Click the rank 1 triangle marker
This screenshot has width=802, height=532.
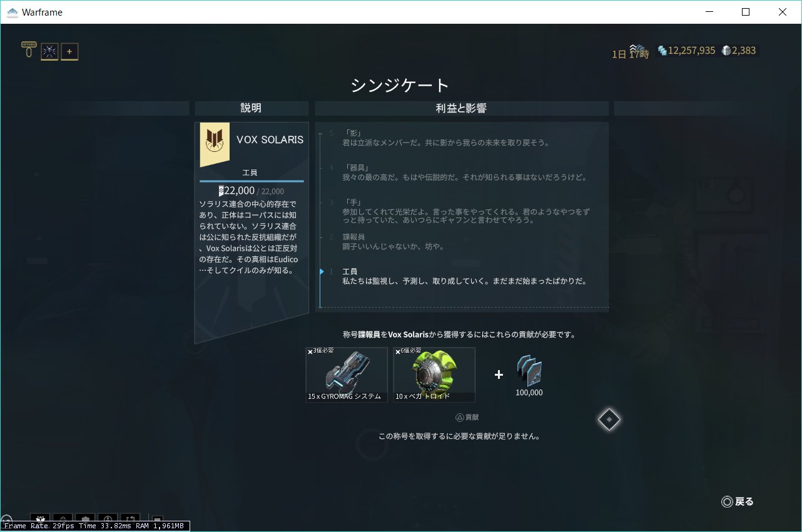[x=322, y=271]
